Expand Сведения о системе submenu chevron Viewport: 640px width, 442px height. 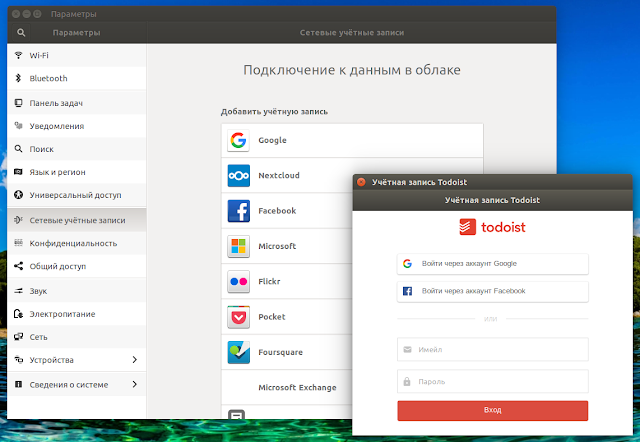135,384
